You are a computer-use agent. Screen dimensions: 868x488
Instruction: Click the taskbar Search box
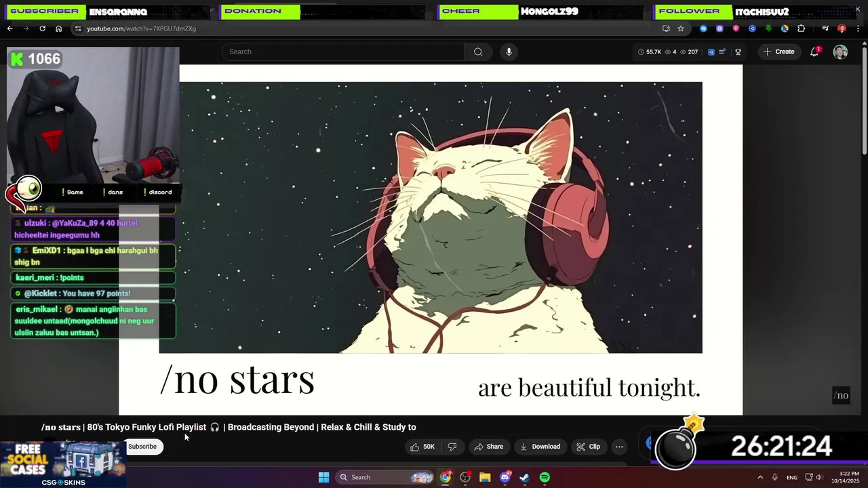[385, 477]
